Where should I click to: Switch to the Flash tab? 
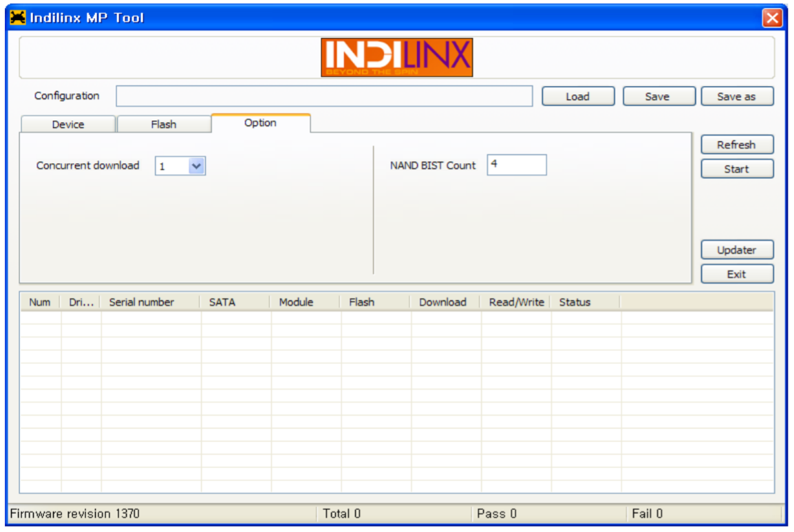(x=164, y=124)
